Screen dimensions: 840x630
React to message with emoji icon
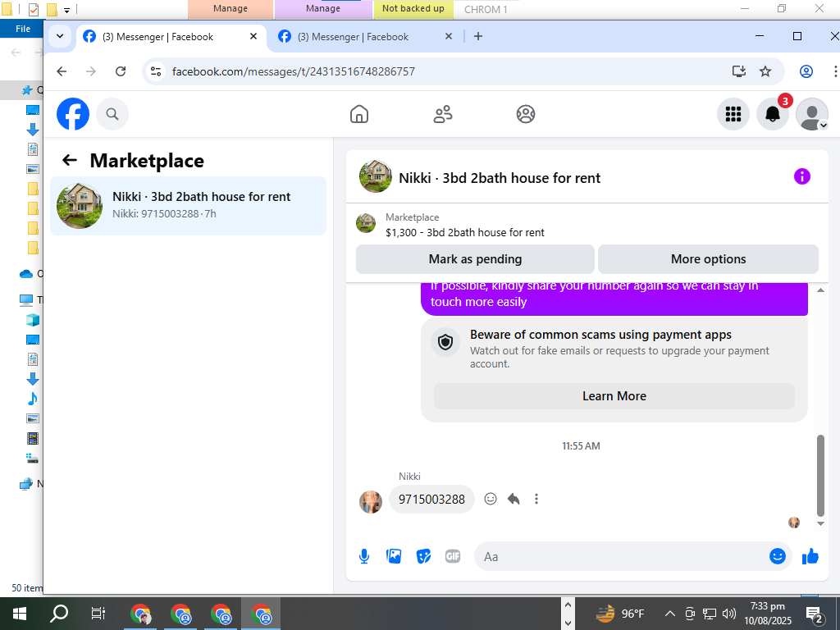(491, 500)
